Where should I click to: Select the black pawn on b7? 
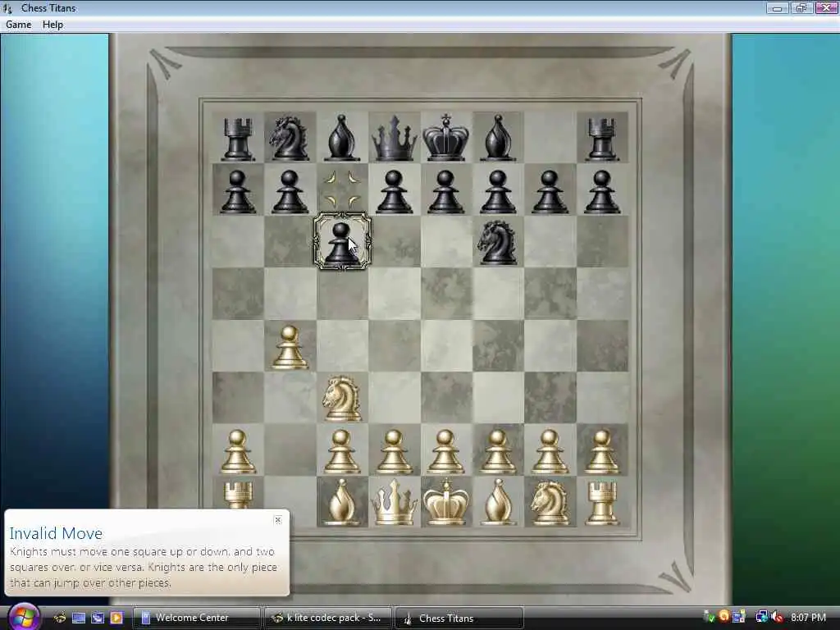coord(290,192)
